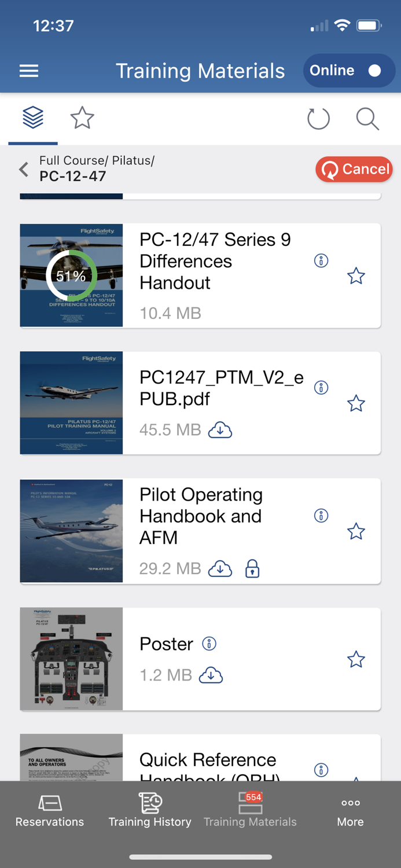Switch to the favorites star tab
The image size is (401, 868).
[82, 118]
